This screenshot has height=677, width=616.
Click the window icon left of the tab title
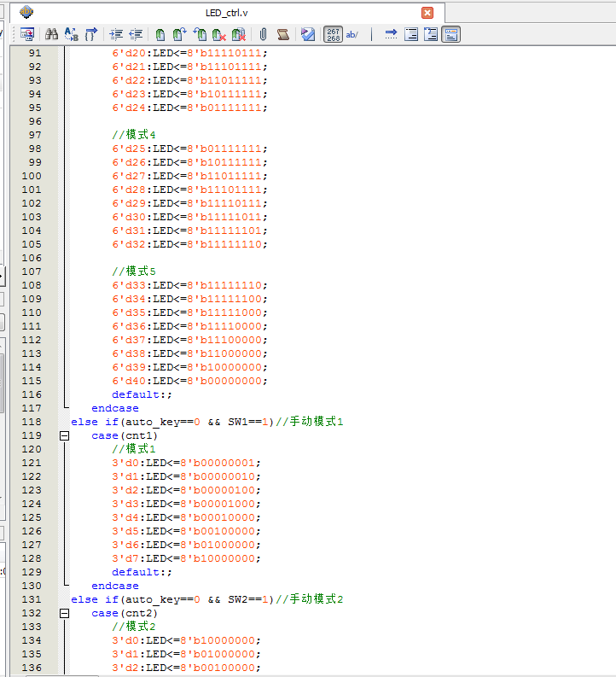pyautogui.click(x=26, y=12)
